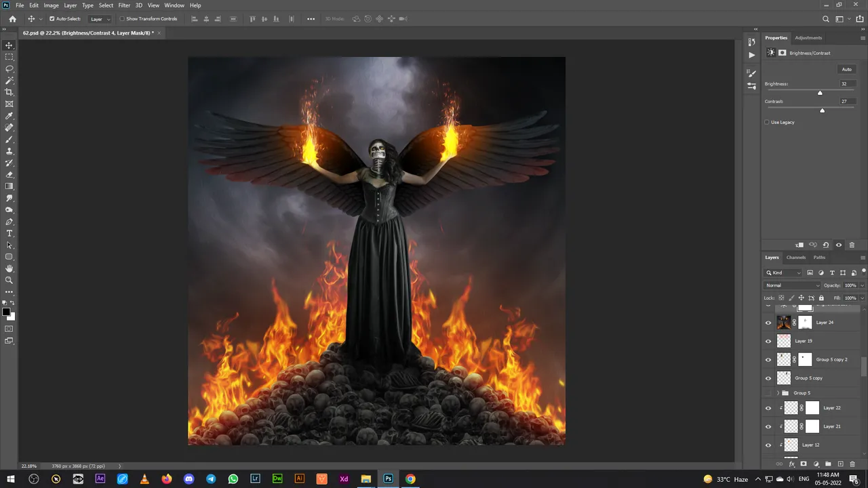
Task: Select the Move tool in the toolbar
Action: [x=9, y=45]
